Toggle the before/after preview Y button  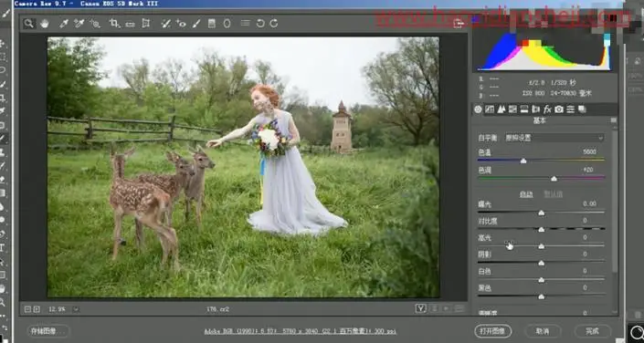pos(420,308)
